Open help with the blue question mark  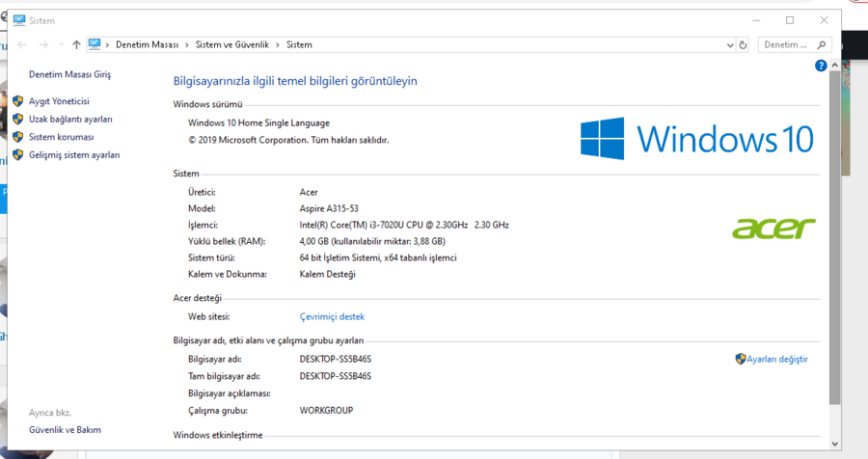click(821, 66)
